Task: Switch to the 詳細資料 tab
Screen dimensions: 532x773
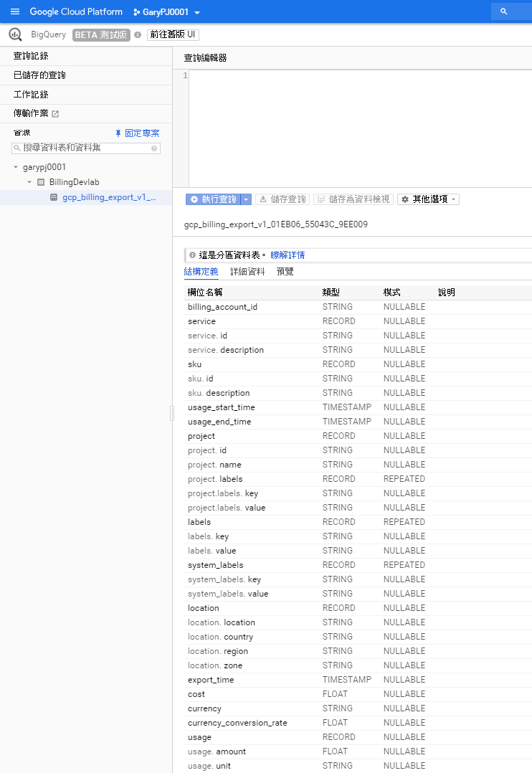Action: point(247,272)
